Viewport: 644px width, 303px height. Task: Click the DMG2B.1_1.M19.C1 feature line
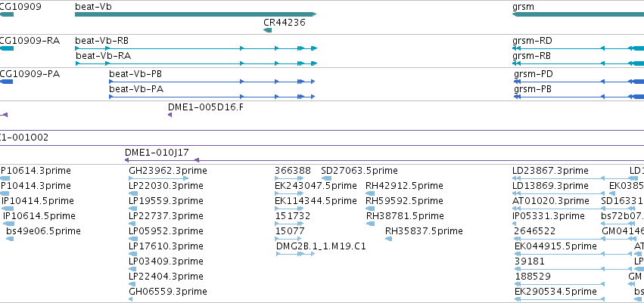296,254
